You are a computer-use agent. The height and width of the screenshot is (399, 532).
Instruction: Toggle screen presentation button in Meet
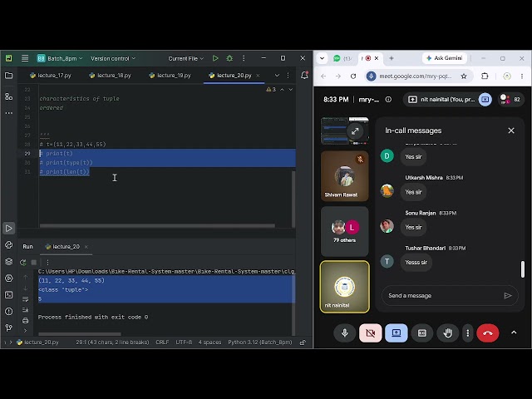pyautogui.click(x=397, y=333)
